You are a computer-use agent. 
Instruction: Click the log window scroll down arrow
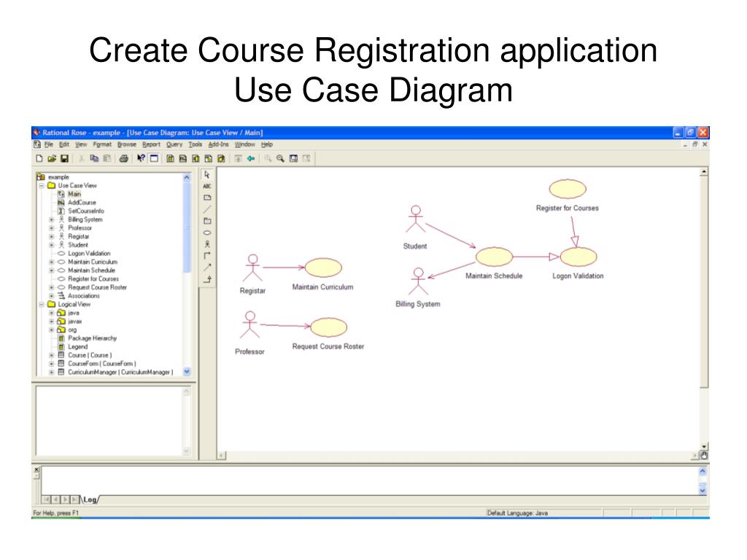click(703, 490)
